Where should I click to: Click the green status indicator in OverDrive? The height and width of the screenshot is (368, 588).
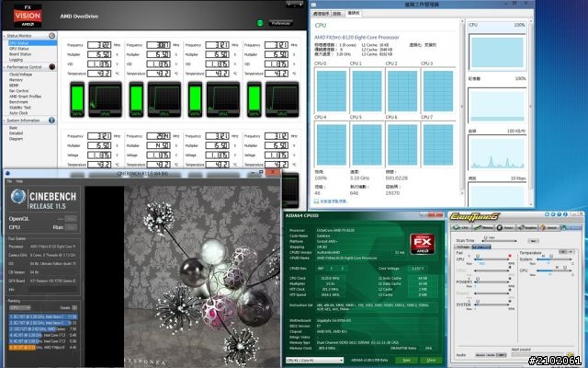[260, 23]
